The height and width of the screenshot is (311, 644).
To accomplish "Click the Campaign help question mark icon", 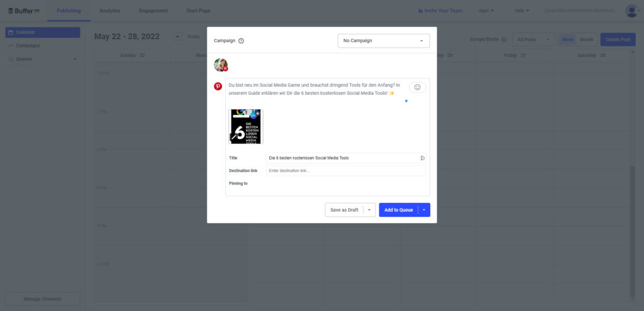I will [x=241, y=41].
